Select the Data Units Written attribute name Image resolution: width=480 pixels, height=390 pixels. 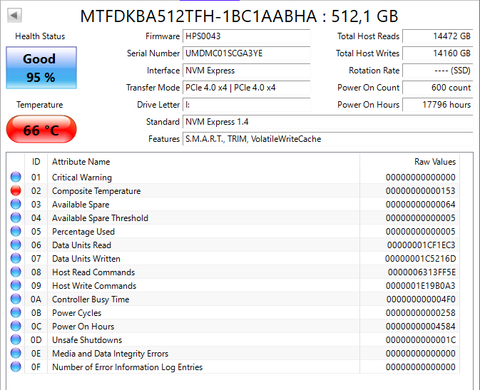pos(86,259)
